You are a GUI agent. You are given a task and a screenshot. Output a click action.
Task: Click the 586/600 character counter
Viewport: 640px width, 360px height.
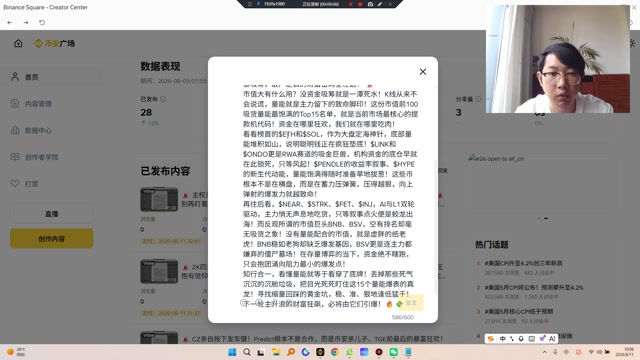pos(402,317)
